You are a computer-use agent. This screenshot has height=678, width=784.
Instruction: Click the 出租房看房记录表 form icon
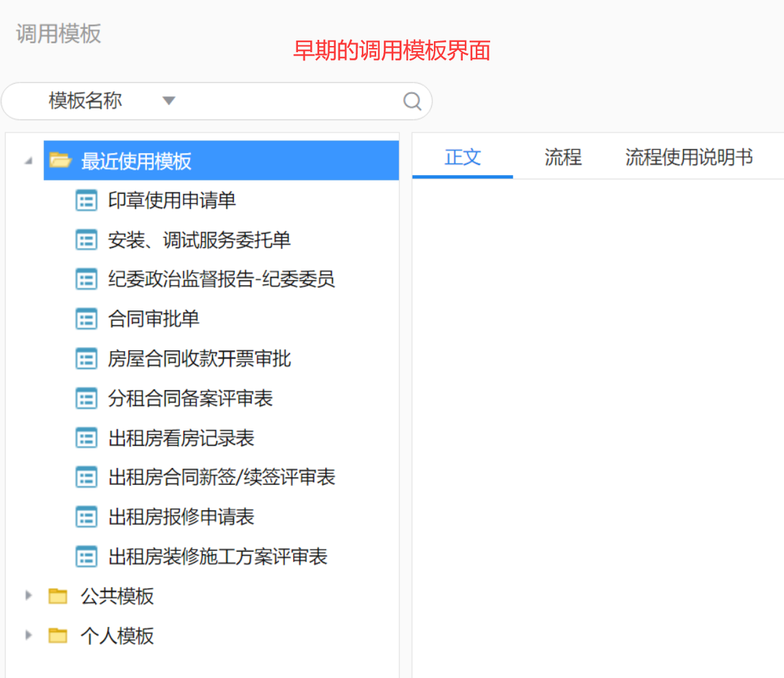tap(86, 438)
